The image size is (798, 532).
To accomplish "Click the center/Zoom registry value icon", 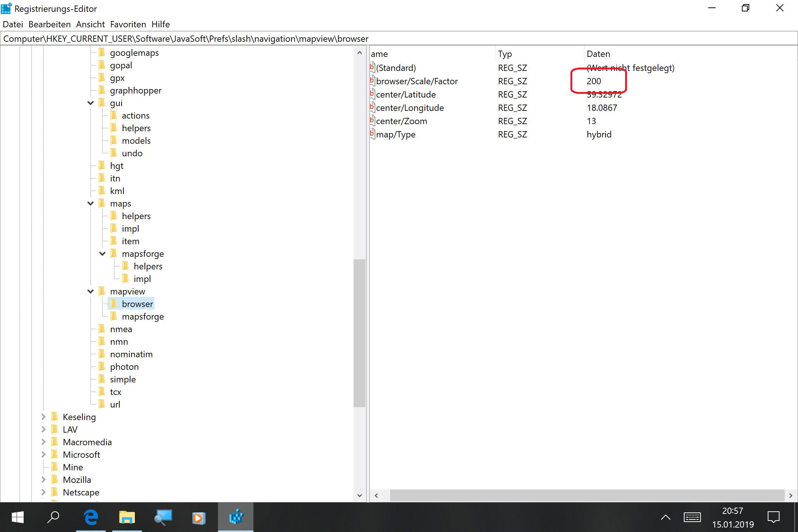I will [x=372, y=121].
